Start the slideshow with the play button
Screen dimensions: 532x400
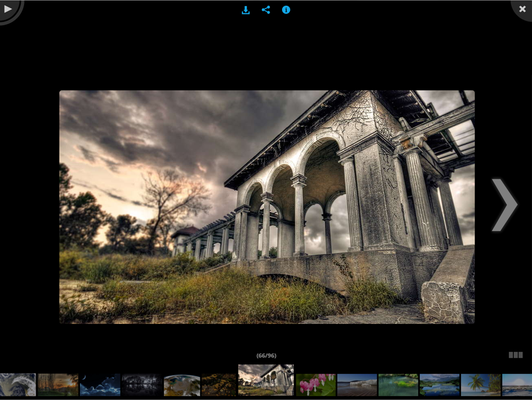coord(7,9)
